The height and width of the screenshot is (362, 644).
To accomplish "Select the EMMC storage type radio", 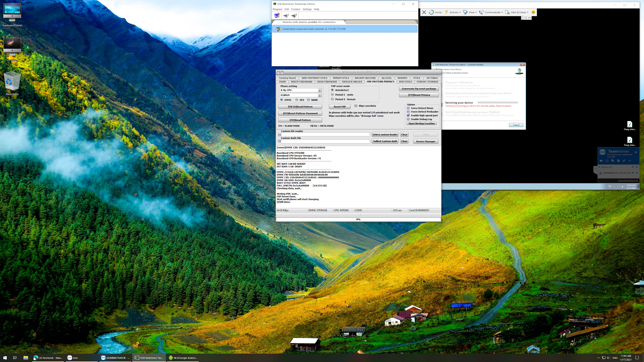I will pyautogui.click(x=282, y=100).
